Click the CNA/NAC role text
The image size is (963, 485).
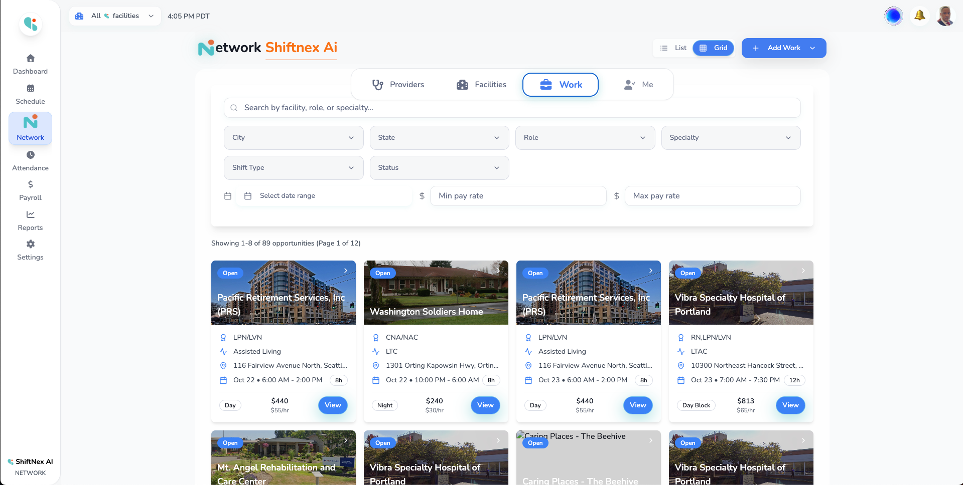coord(400,338)
